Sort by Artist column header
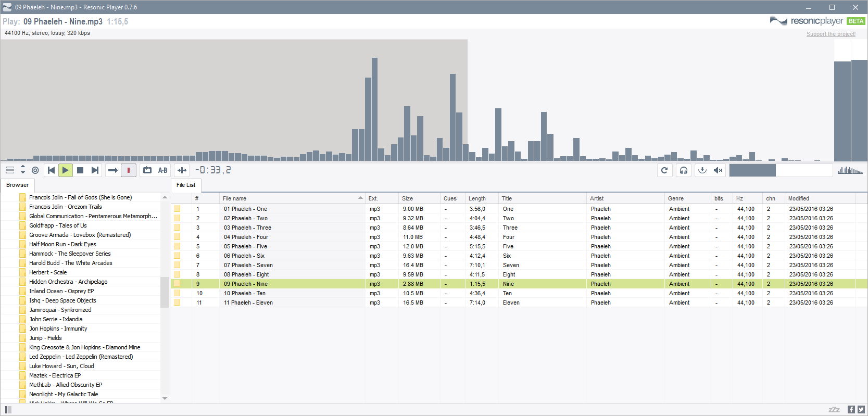The height and width of the screenshot is (416, 868). pos(625,198)
